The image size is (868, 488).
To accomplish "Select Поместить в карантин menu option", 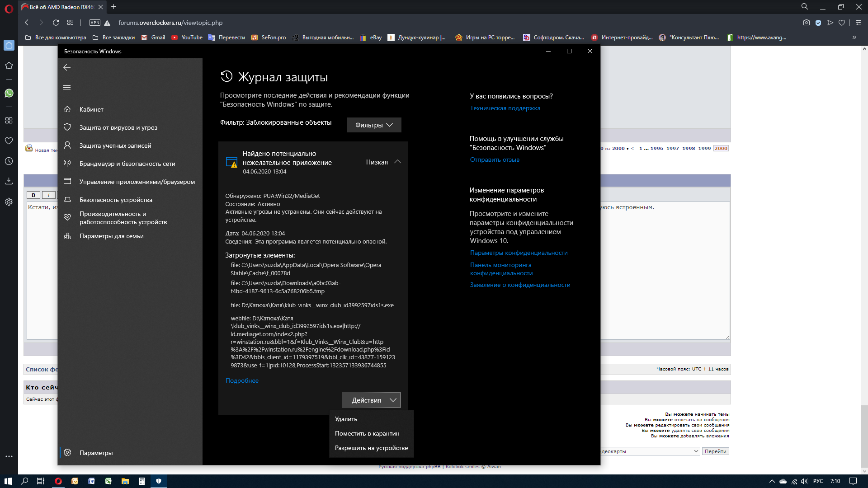I will 367,433.
